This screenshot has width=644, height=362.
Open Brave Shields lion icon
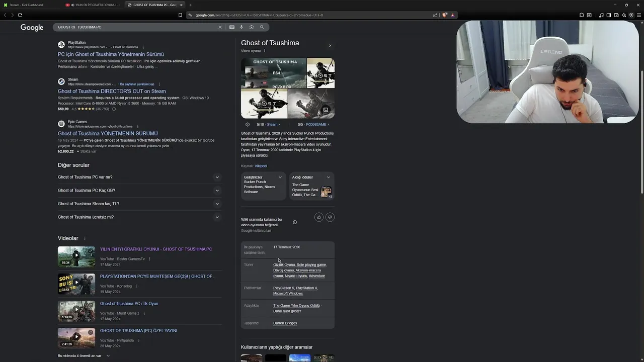coord(445,15)
